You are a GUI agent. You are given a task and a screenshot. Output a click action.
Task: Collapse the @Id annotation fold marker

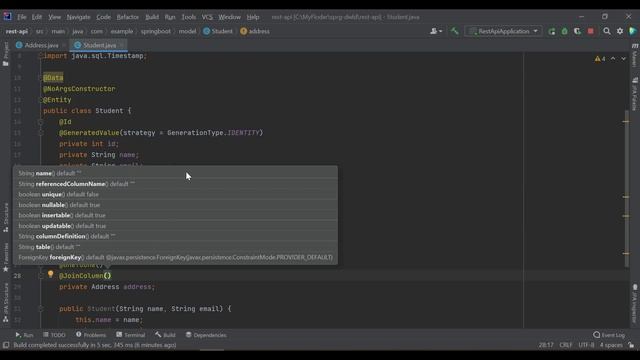[40, 122]
